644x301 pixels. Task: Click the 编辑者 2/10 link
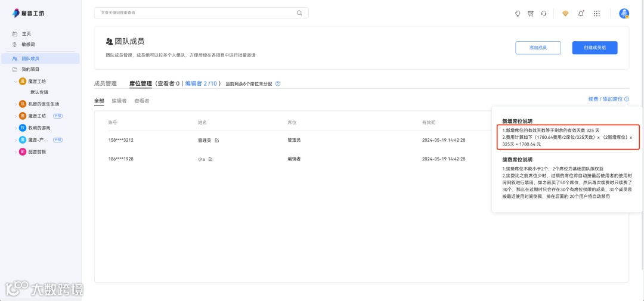tap(200, 83)
